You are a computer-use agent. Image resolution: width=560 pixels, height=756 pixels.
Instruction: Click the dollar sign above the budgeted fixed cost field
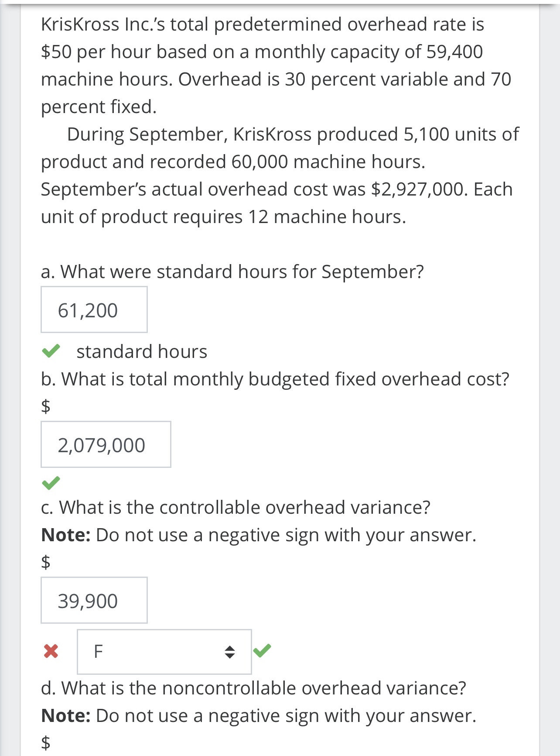[x=45, y=407]
